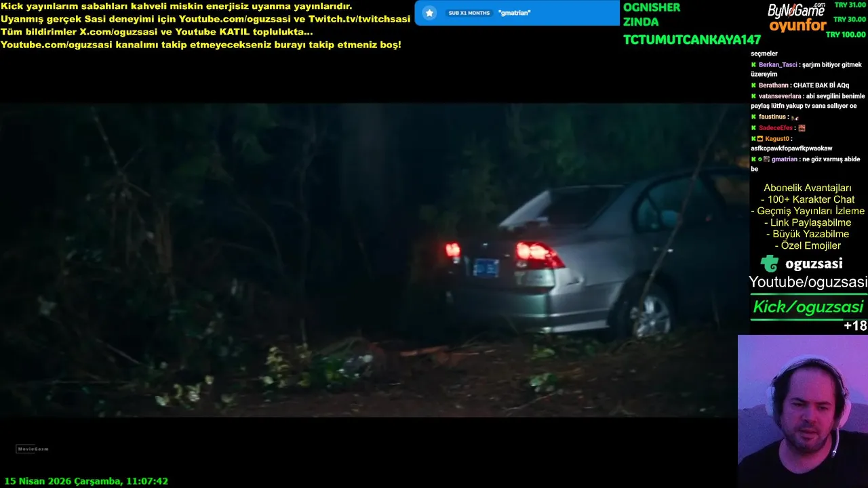Image resolution: width=868 pixels, height=488 pixels.
Task: Click the gmatrian username in chat
Action: [785, 159]
